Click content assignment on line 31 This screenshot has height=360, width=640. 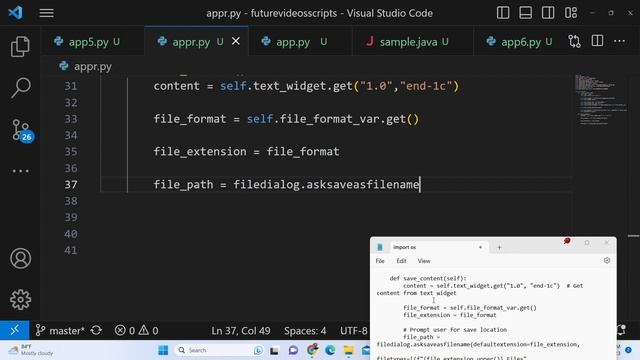pos(306,86)
